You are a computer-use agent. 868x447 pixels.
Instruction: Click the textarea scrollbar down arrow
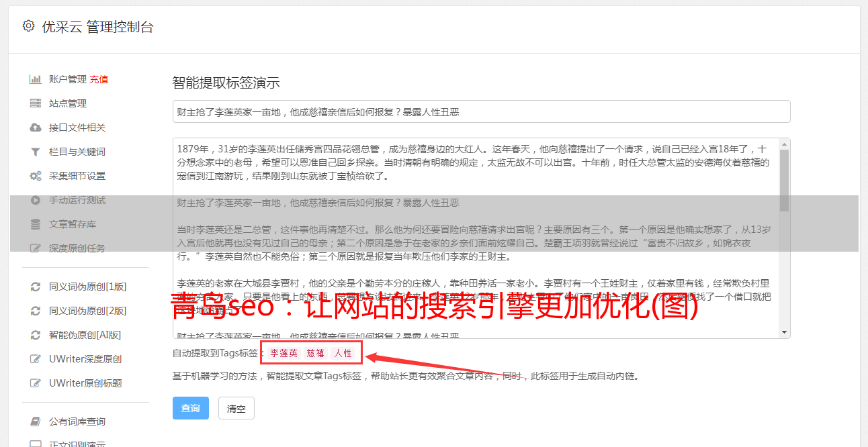pos(784,332)
